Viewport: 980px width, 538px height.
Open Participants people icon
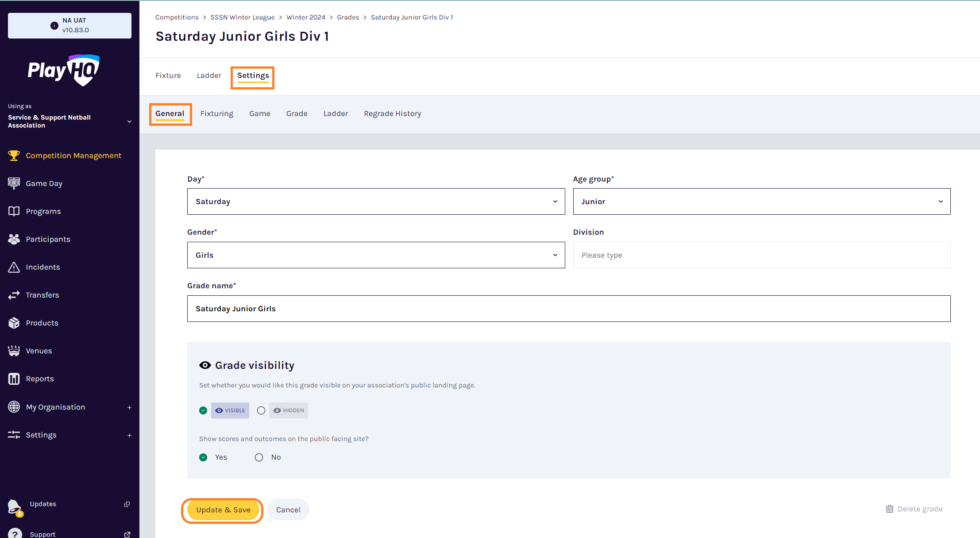point(14,239)
